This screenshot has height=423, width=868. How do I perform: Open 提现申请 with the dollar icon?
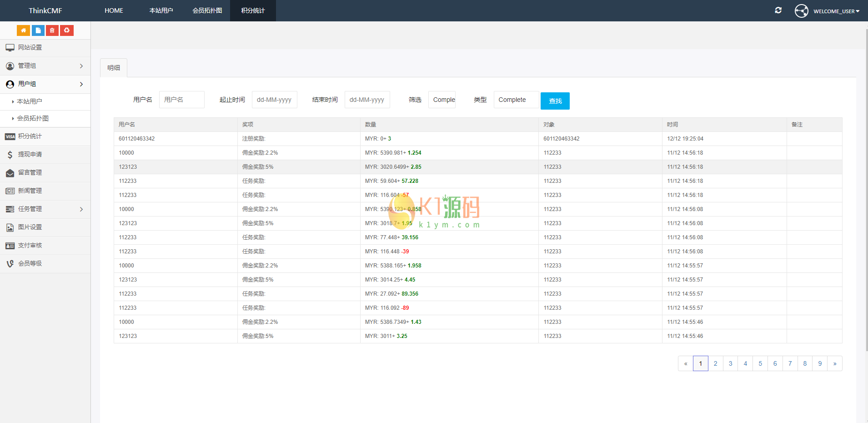30,155
